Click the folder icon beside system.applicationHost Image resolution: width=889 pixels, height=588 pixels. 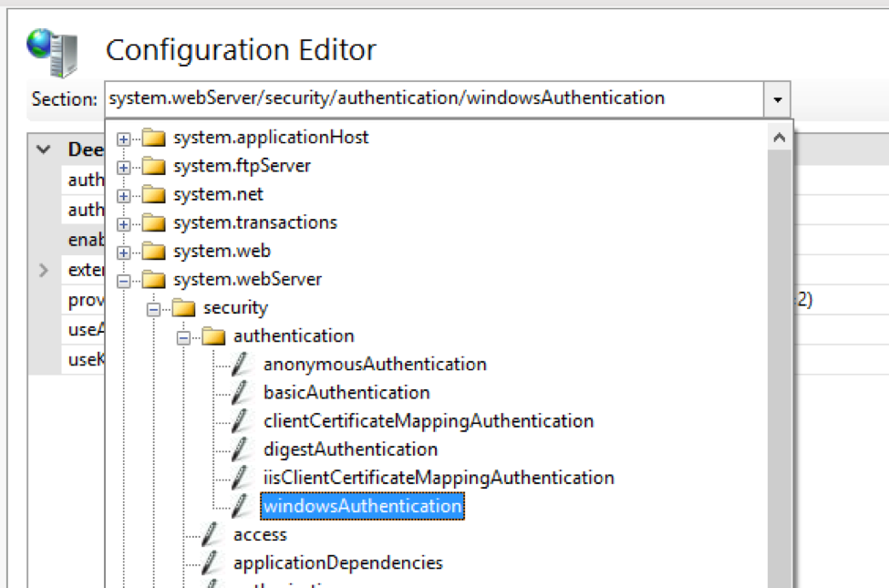(x=153, y=138)
